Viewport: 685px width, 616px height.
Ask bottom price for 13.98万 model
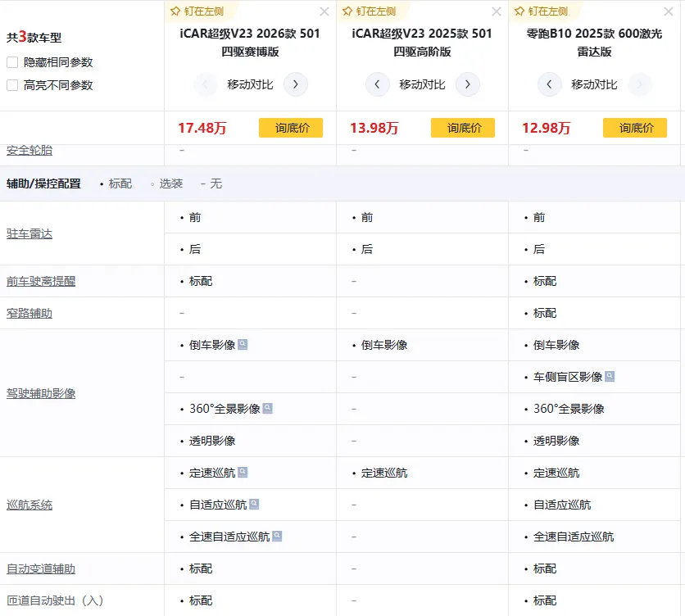(463, 128)
